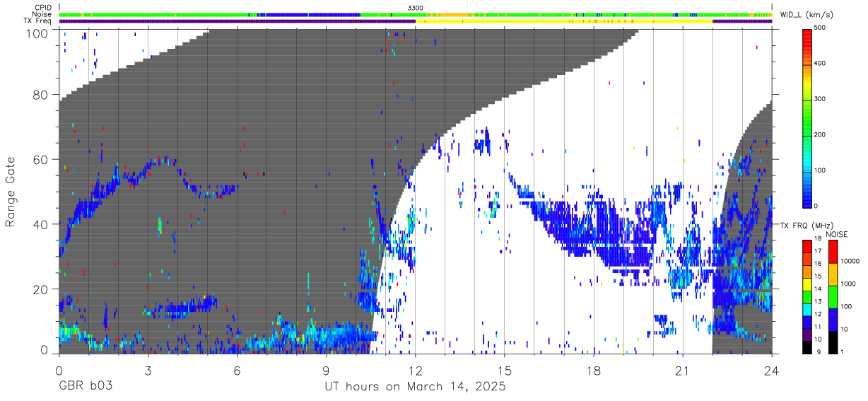This screenshot has height=401, width=868.
Task: Click the 24 tick on UT hours axis
Action: (x=772, y=371)
